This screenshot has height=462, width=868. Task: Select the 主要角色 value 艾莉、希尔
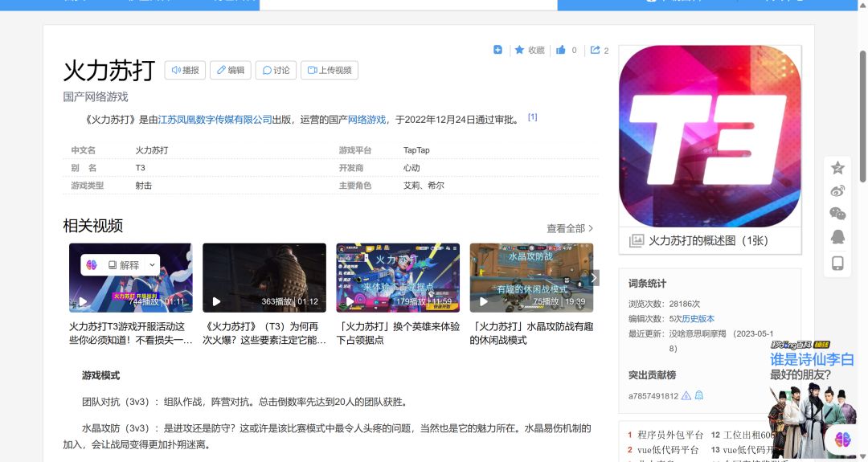[x=424, y=186]
